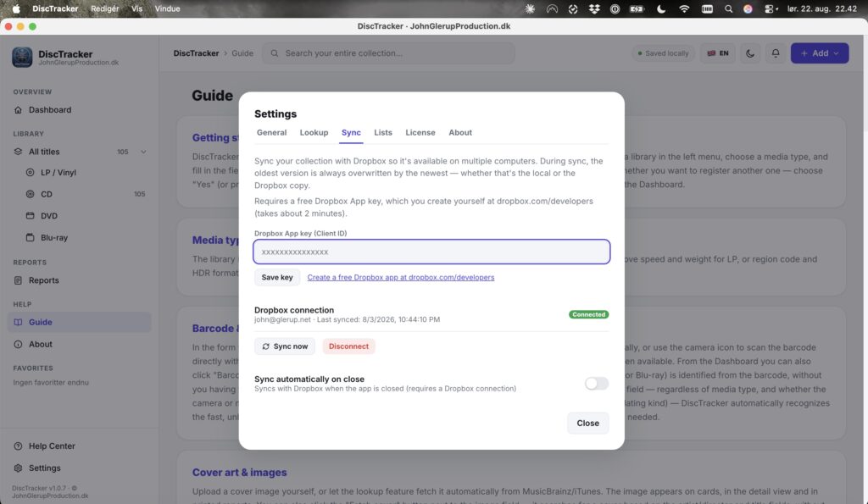This screenshot has height=504, width=868.
Task: Click the Dropbox menu bar icon
Action: point(594,8)
